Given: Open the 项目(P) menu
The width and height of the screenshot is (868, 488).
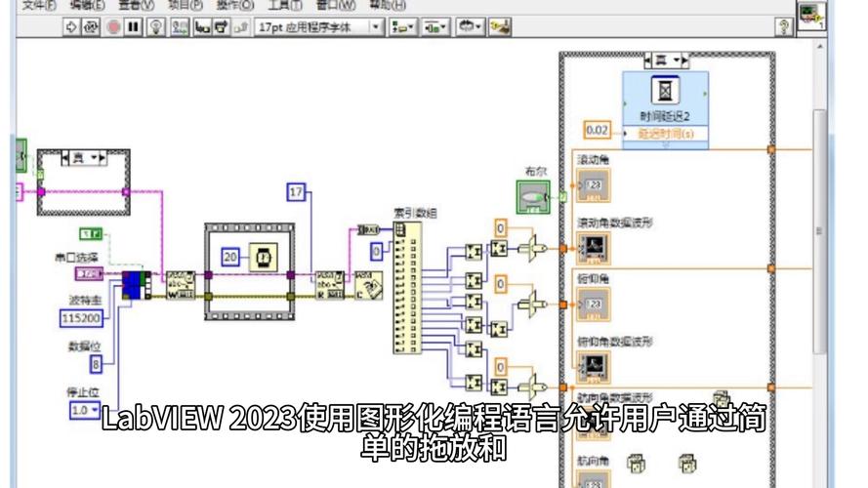Looking at the screenshot, I should 186,5.
